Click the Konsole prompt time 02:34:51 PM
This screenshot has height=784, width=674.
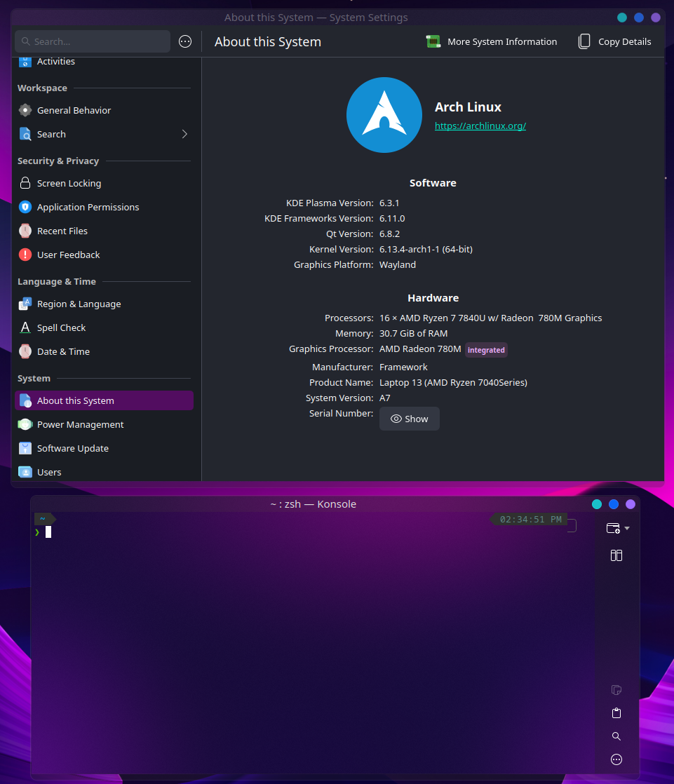click(x=530, y=520)
